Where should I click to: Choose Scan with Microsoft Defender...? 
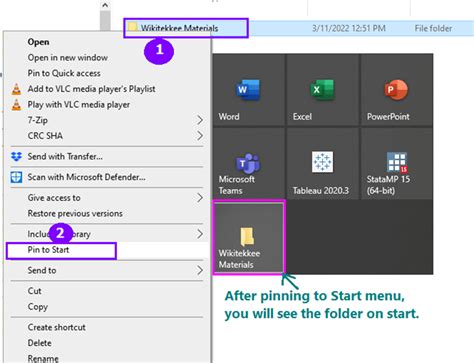(x=86, y=177)
